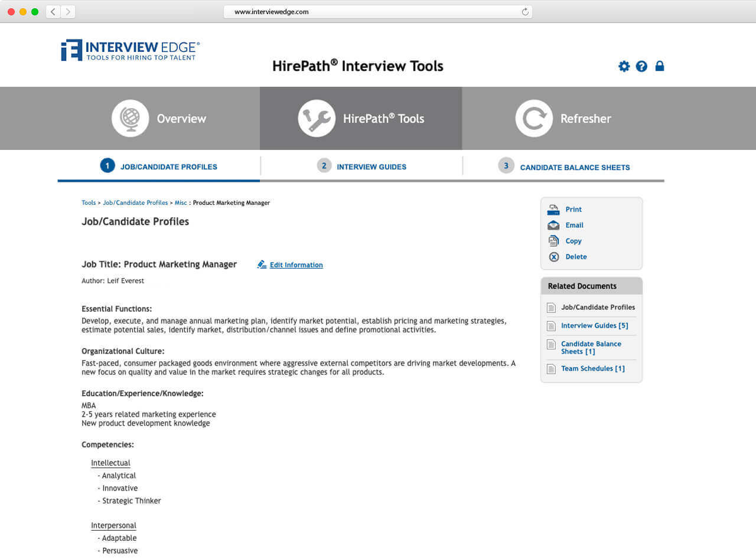The width and height of the screenshot is (756, 559).
Task: Click the Adaptable competency
Action: pyautogui.click(x=119, y=538)
